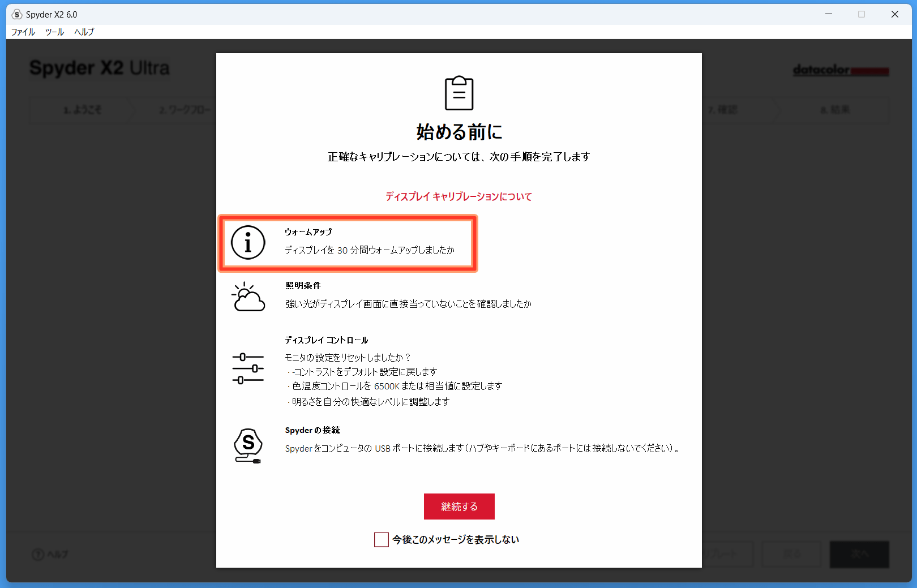Click the clipboard icon above the heading
The height and width of the screenshot is (588, 917).
[x=459, y=93]
